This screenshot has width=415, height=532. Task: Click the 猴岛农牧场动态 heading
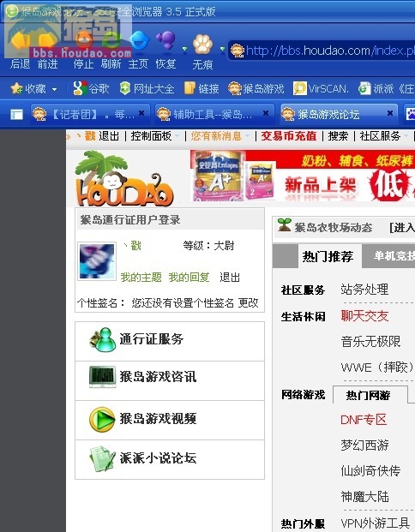click(x=334, y=227)
